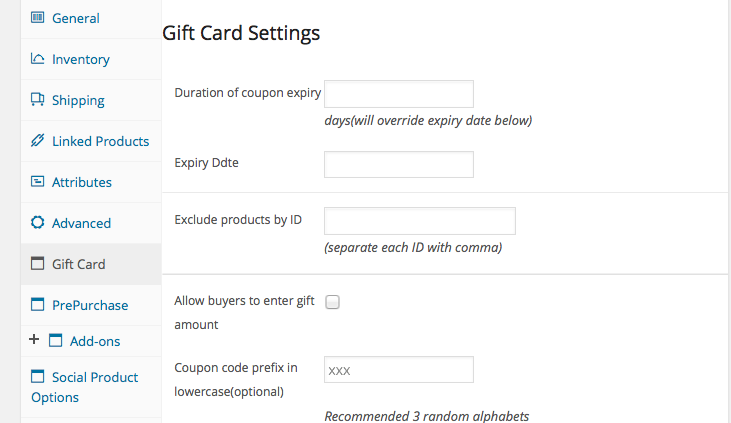Click the Exclude products by ID field
731x423 pixels.
(420, 221)
